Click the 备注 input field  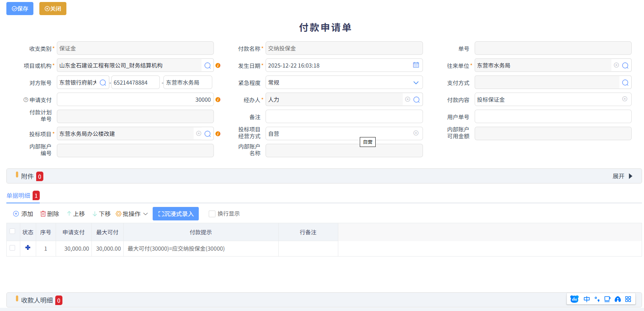coord(344,117)
